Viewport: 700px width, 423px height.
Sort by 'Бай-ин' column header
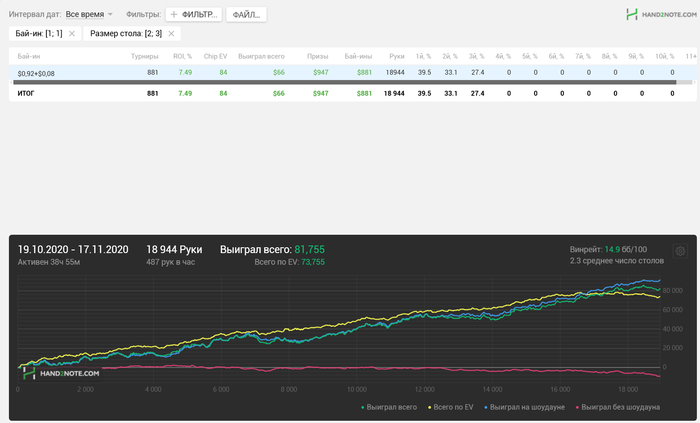29,56
